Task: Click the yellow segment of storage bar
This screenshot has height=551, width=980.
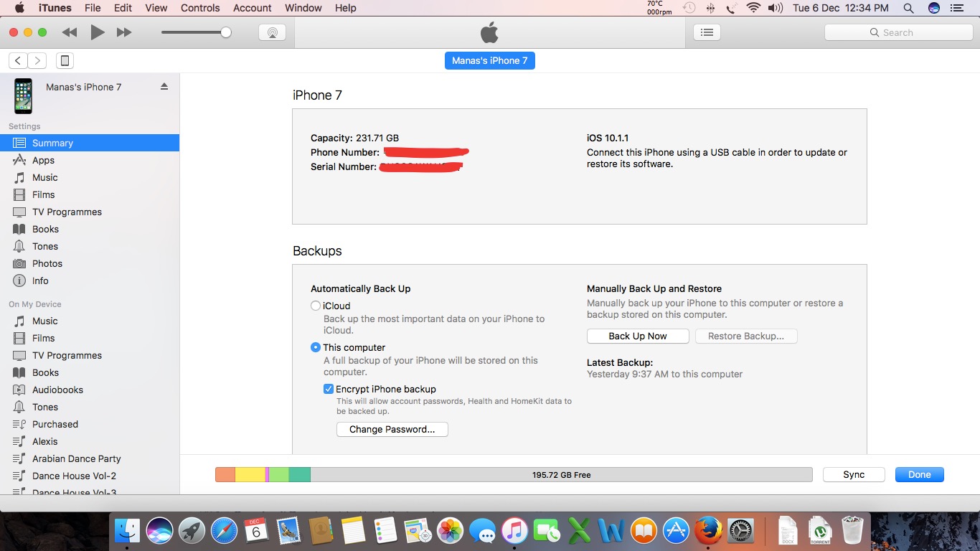Action: pos(250,474)
